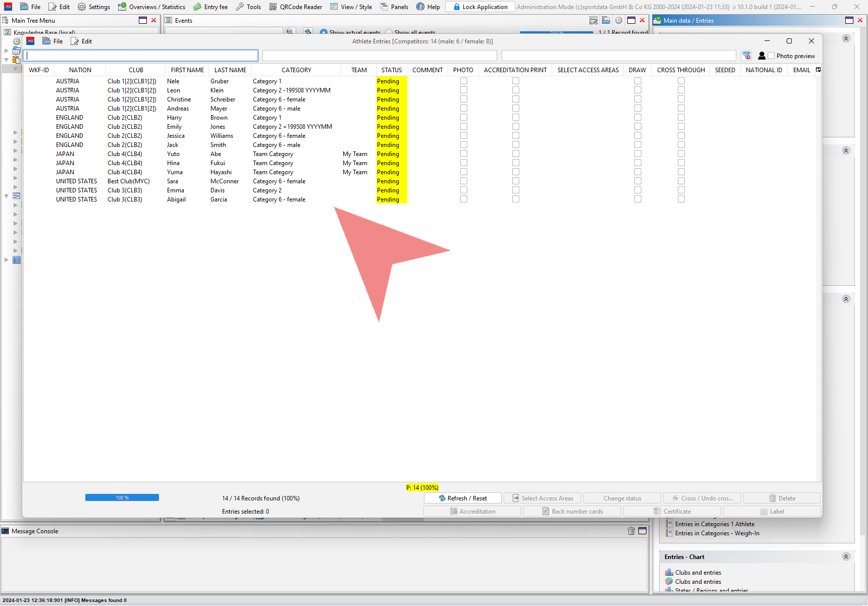Open the column chooser icon after EMAIL
Viewport: 868px width, 606px height.
(x=818, y=70)
